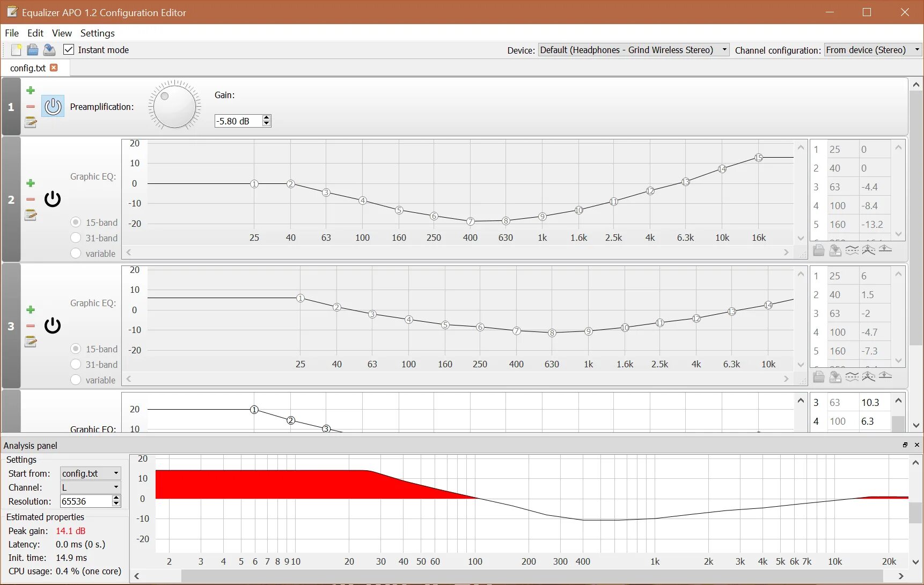
Task: Toggle the Preamplification power button
Action: (53, 106)
